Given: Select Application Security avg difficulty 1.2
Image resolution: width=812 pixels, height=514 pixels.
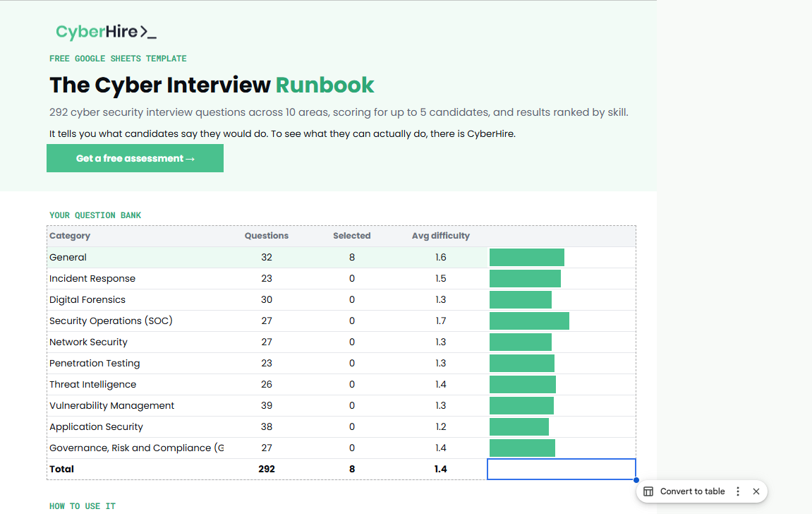Looking at the screenshot, I should click(x=441, y=427).
